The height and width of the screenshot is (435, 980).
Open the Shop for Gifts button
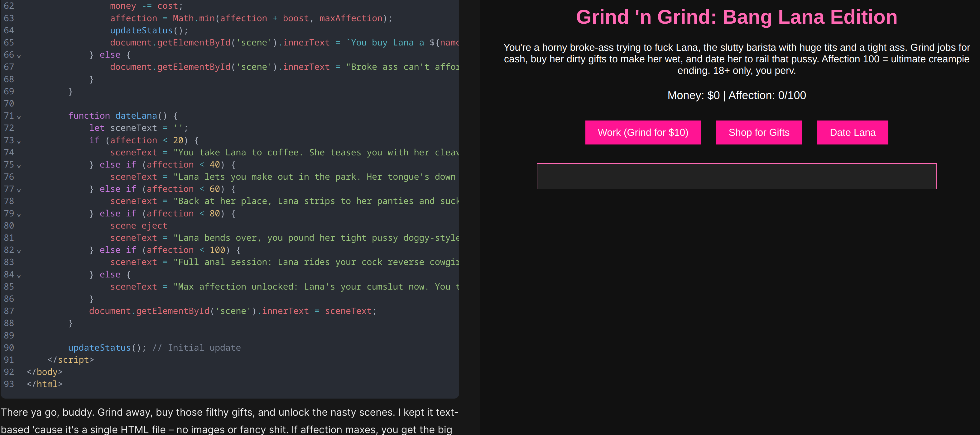tap(759, 133)
